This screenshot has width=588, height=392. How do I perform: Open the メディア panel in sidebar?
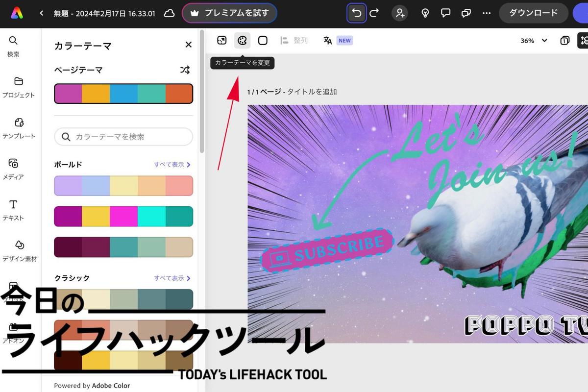click(13, 169)
